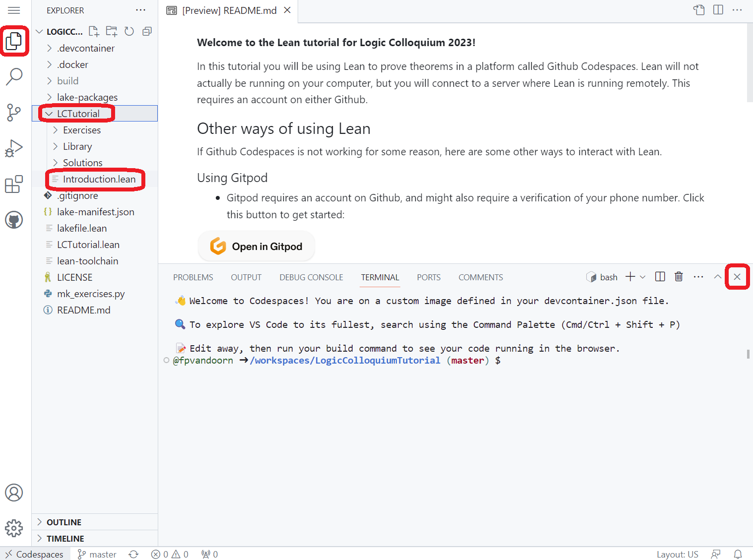The height and width of the screenshot is (560, 753).
Task: Open notifications bell in status bar
Action: [738, 554]
